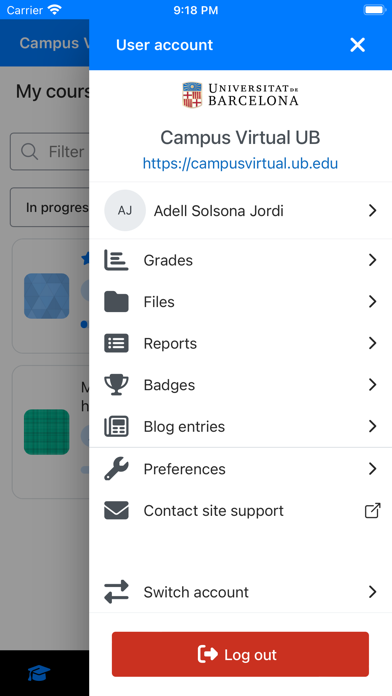Expand the Adell Solsona Jordi profile chevron
Image resolution: width=392 pixels, height=696 pixels.
[x=372, y=210]
